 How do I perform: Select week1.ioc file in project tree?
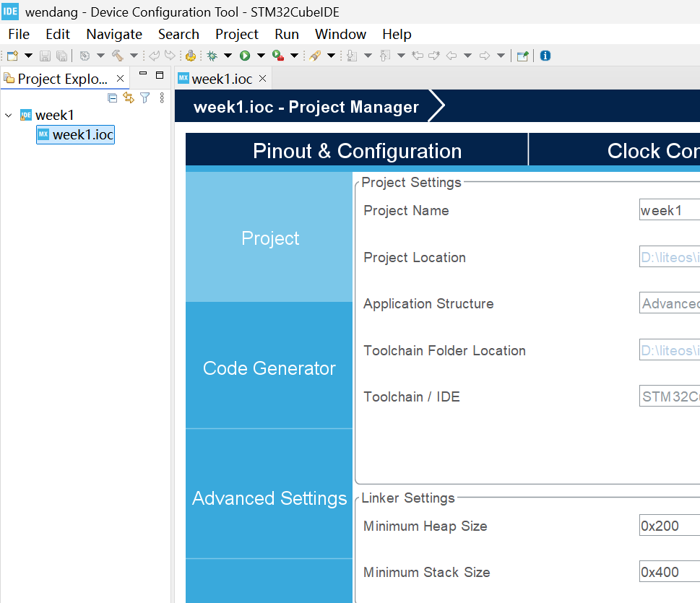(75, 134)
